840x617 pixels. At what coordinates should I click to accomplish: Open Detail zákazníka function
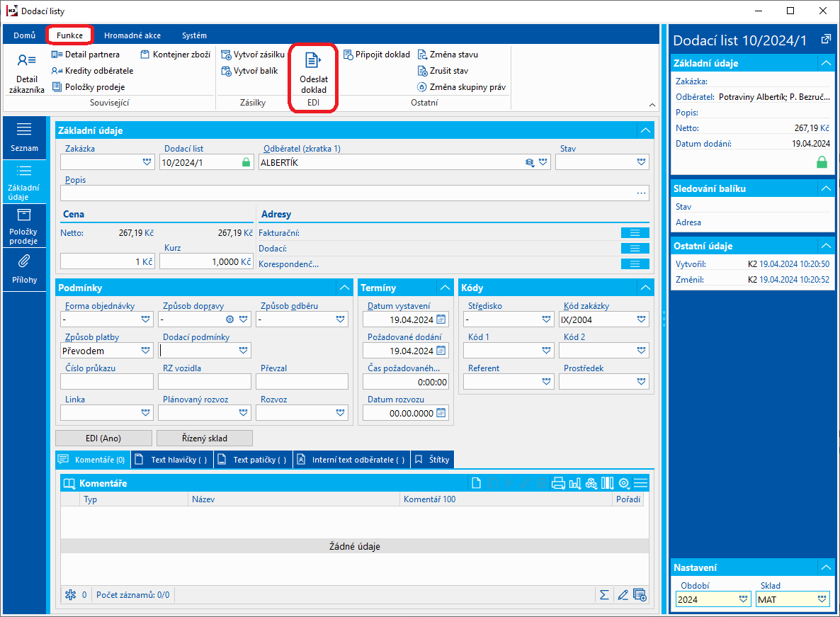[x=26, y=74]
